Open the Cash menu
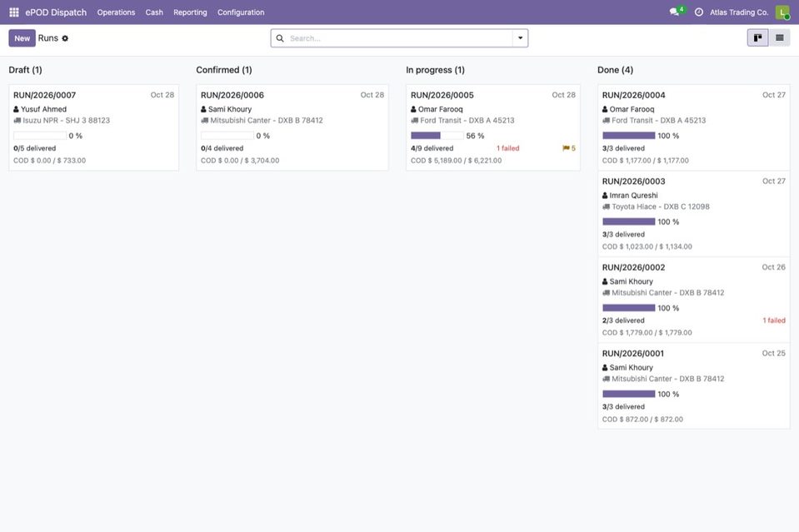This screenshot has height=532, width=799. click(x=154, y=12)
